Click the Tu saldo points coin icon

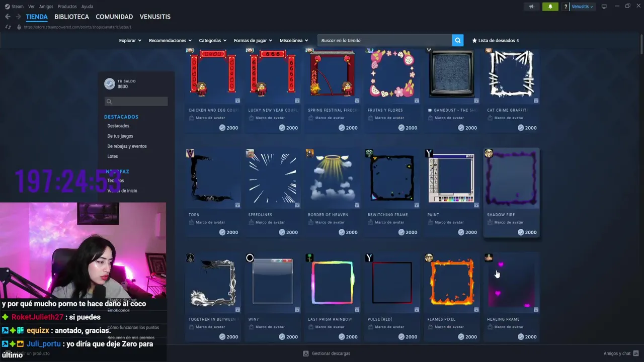point(109,84)
